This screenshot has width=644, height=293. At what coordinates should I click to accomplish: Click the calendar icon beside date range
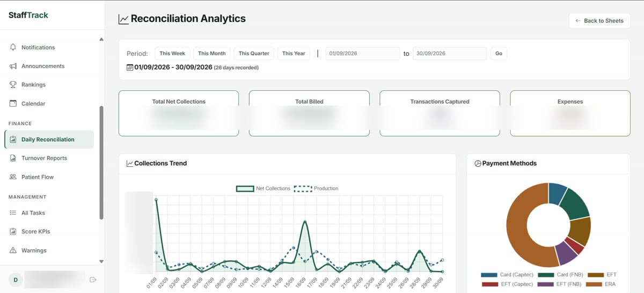click(129, 68)
